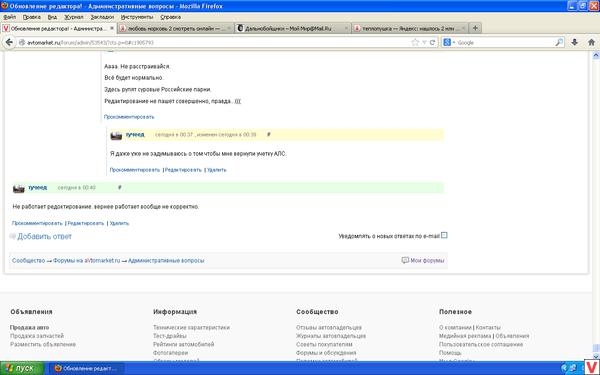Expand bookmark star dropdown arrow

click(x=424, y=42)
